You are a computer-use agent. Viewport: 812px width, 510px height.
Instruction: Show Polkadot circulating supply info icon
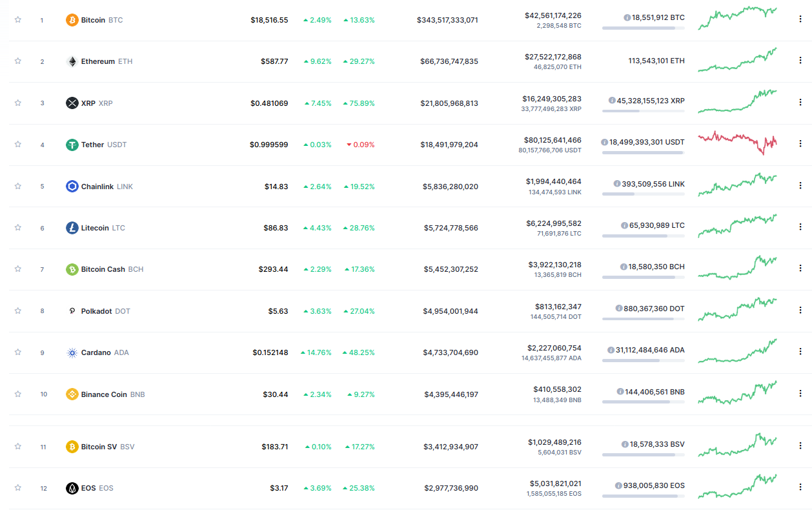point(619,309)
